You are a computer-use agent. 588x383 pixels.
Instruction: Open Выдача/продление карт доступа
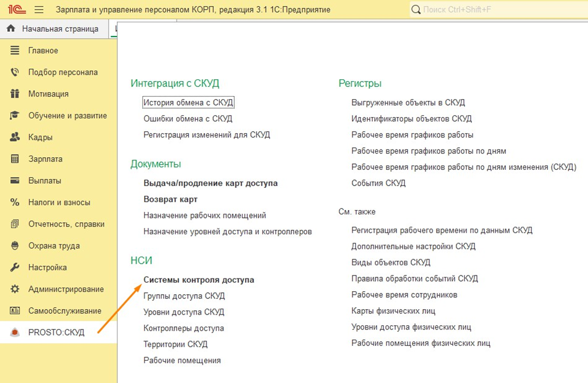pos(211,183)
